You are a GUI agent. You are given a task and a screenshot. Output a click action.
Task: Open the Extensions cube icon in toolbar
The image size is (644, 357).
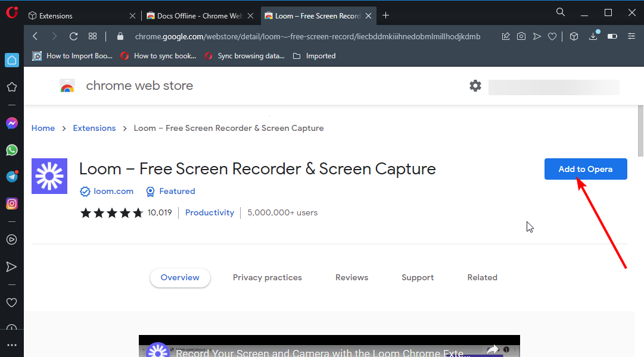tap(574, 36)
